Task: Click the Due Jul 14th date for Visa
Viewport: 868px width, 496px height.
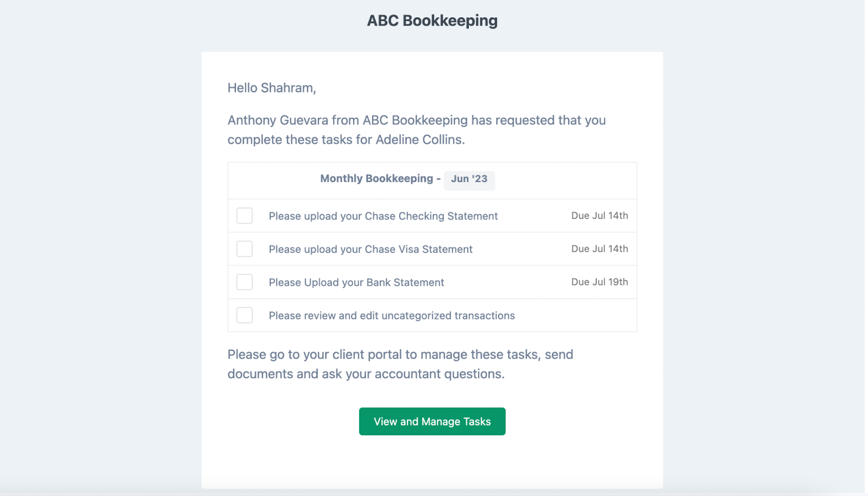Action: (599, 249)
